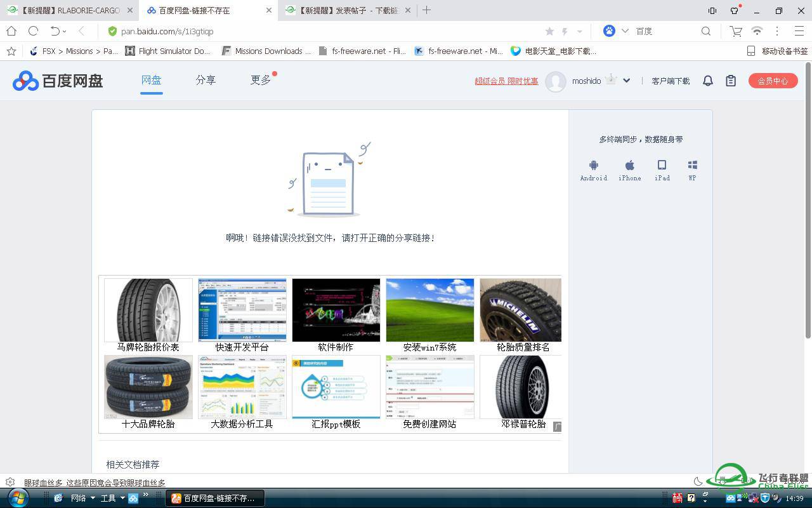Expand the search engine selector chevron
The height and width of the screenshot is (508, 812).
625,31
